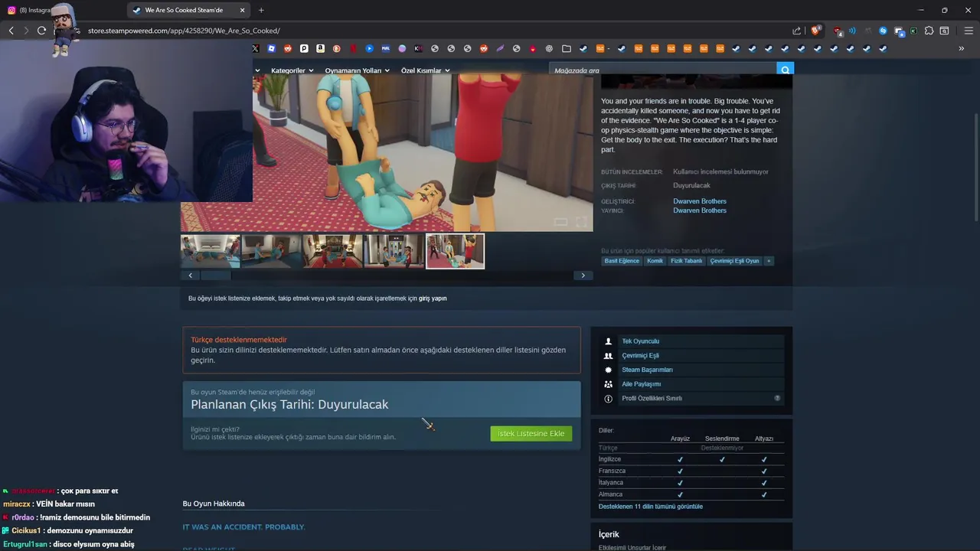Click the store URL in address bar
Viewport: 980px width, 551px height.
coord(184,31)
